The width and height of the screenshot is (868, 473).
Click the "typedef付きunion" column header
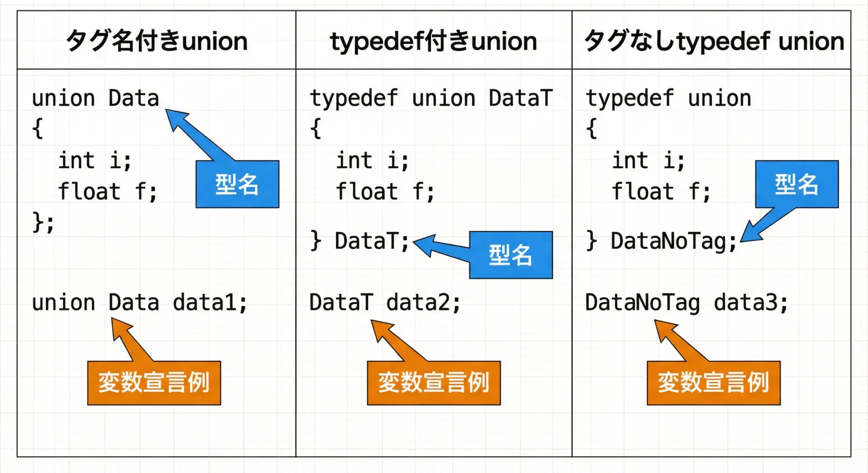(x=434, y=41)
